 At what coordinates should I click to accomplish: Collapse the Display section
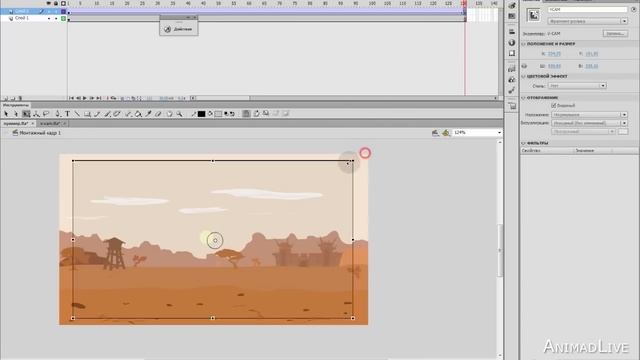tap(524, 98)
